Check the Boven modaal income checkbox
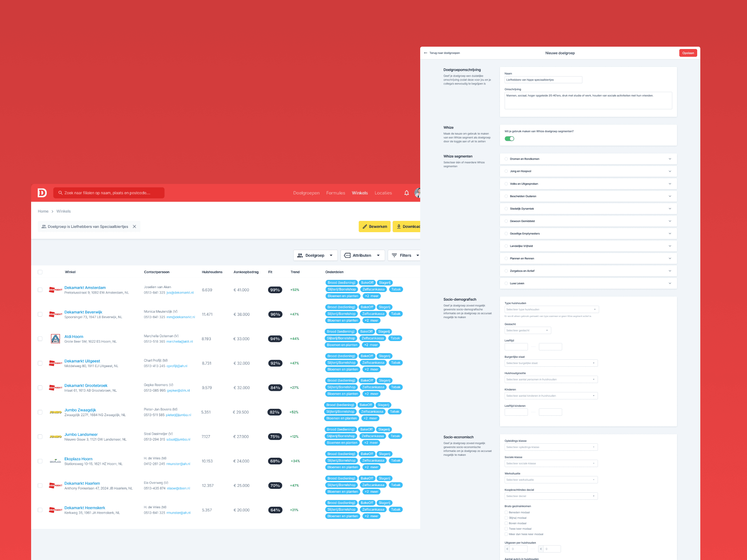 coord(506,523)
